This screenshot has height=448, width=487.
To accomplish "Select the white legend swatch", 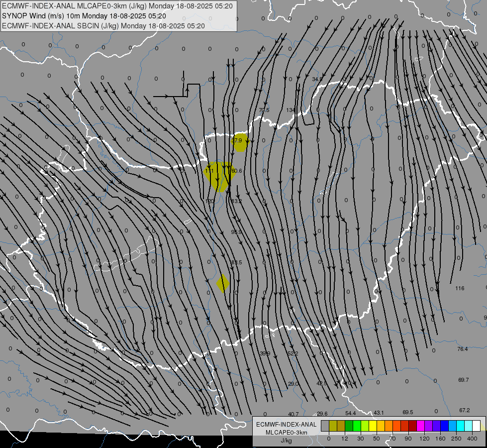I will pos(477,426).
